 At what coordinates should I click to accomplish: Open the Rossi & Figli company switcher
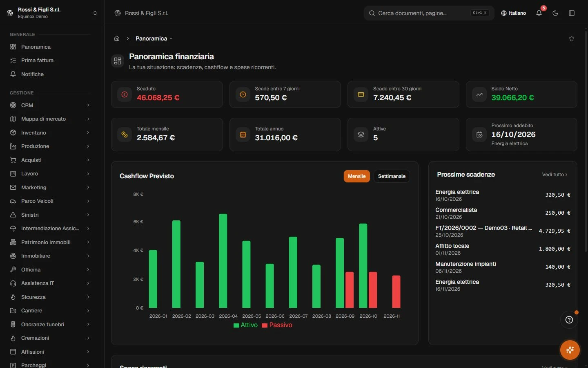click(52, 13)
